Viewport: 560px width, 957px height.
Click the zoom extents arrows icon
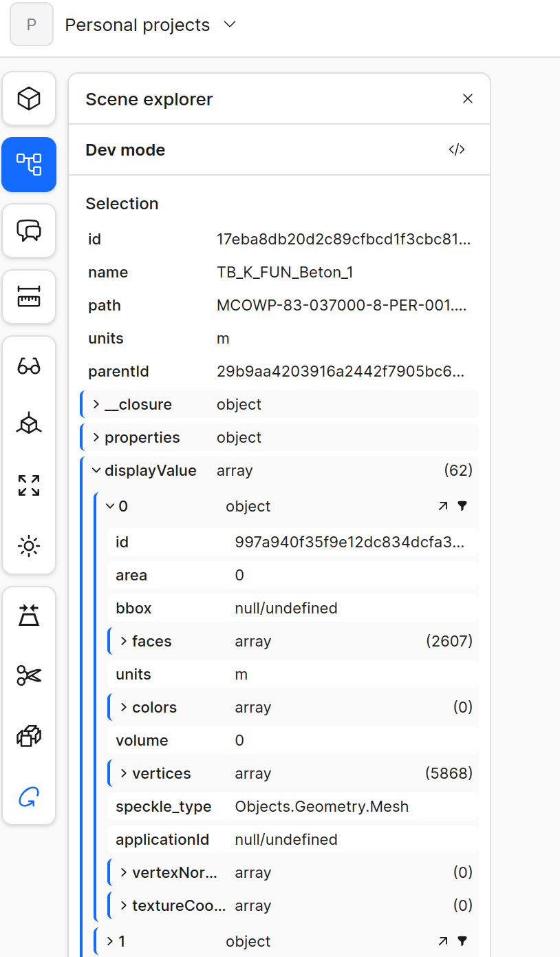tap(29, 485)
